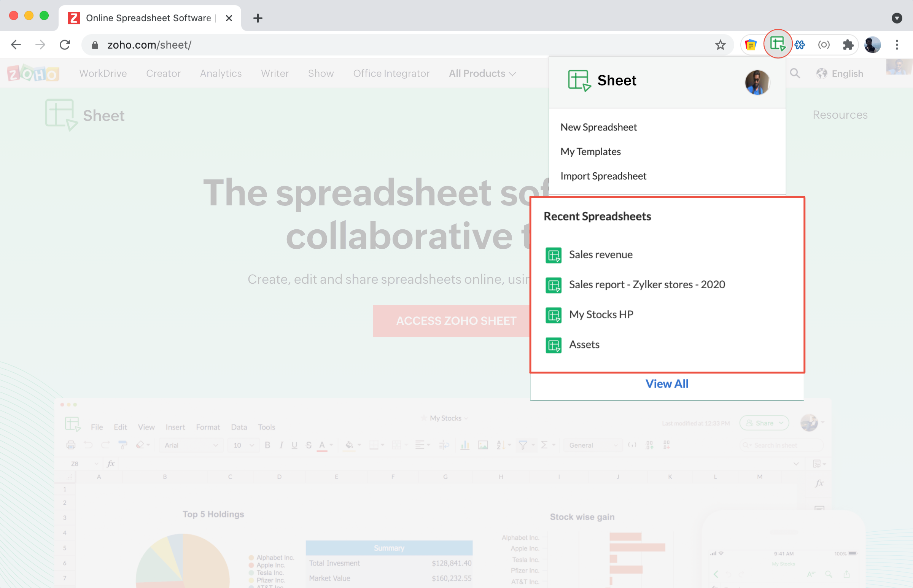This screenshot has height=588, width=913.
Task: Click the profile avatar in Sheet popup
Action: pos(757,82)
